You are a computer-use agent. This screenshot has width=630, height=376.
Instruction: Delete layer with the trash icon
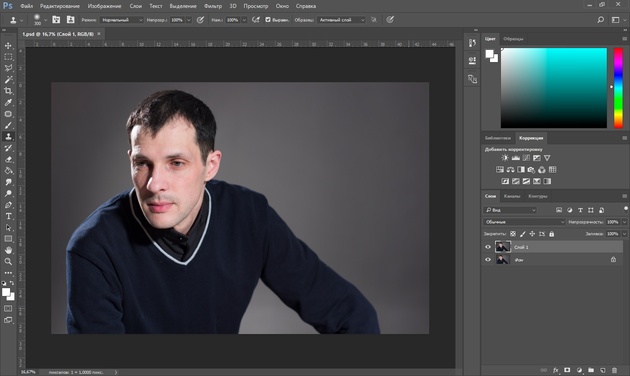tap(614, 370)
